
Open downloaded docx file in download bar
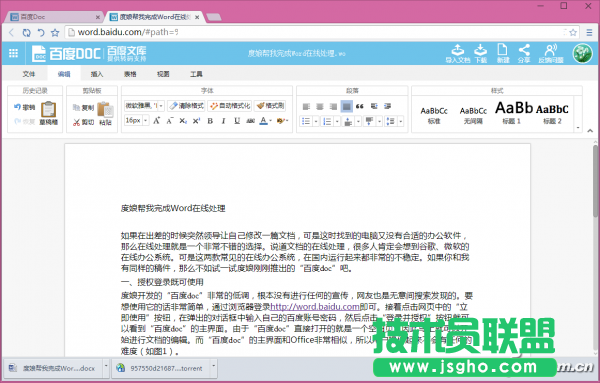pyautogui.click(x=53, y=368)
